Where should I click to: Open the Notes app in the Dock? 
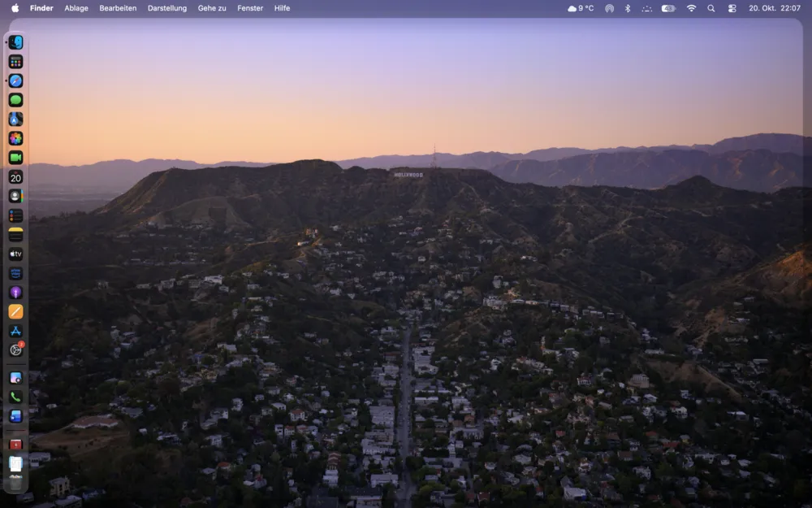(15, 234)
